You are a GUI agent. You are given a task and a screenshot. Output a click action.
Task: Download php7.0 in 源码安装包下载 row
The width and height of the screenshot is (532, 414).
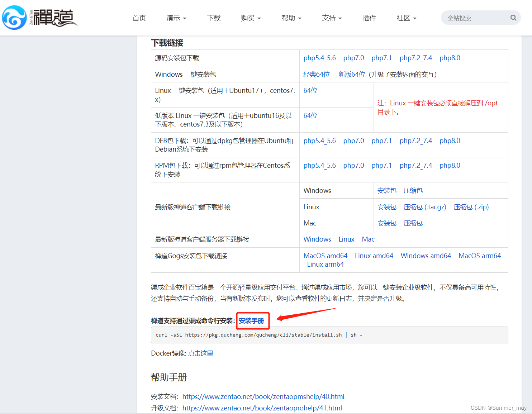coord(353,58)
